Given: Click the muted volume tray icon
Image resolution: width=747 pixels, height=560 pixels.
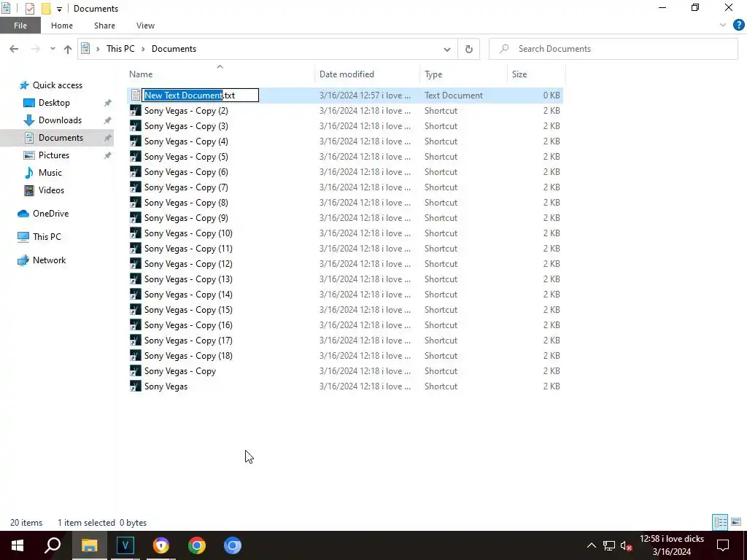Looking at the screenshot, I should (627, 545).
